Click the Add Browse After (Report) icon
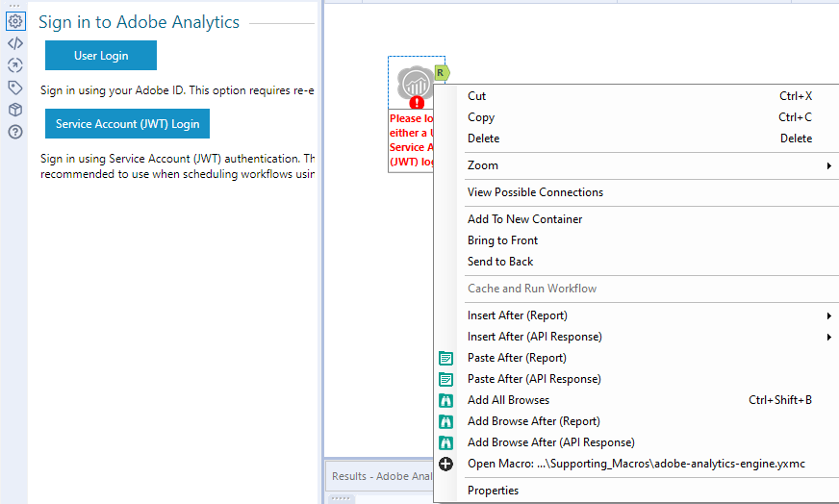Screen dimensions: 839x504 click(445, 421)
